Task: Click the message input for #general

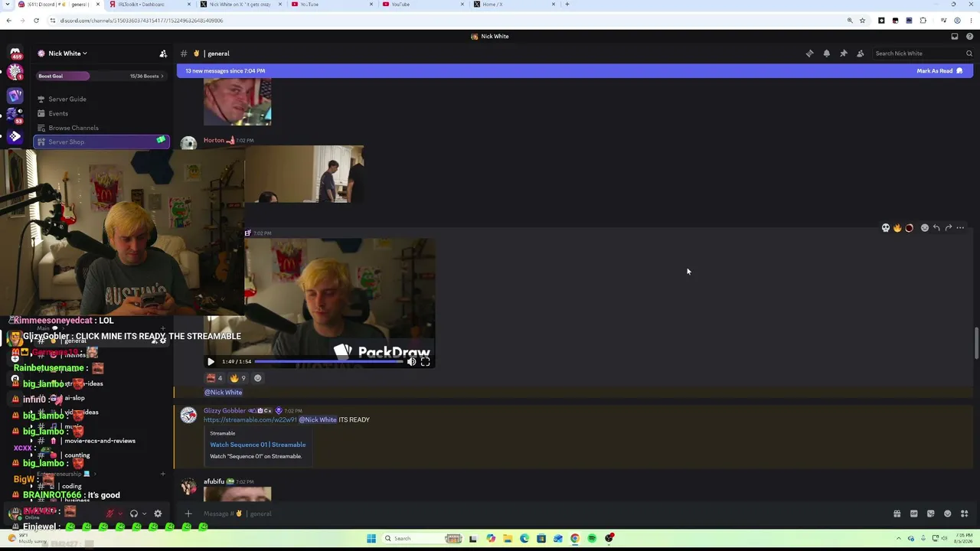Action: pos(536,514)
